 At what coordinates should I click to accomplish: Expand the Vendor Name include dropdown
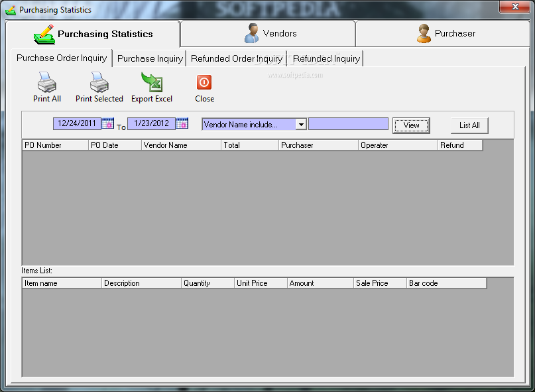(x=301, y=124)
